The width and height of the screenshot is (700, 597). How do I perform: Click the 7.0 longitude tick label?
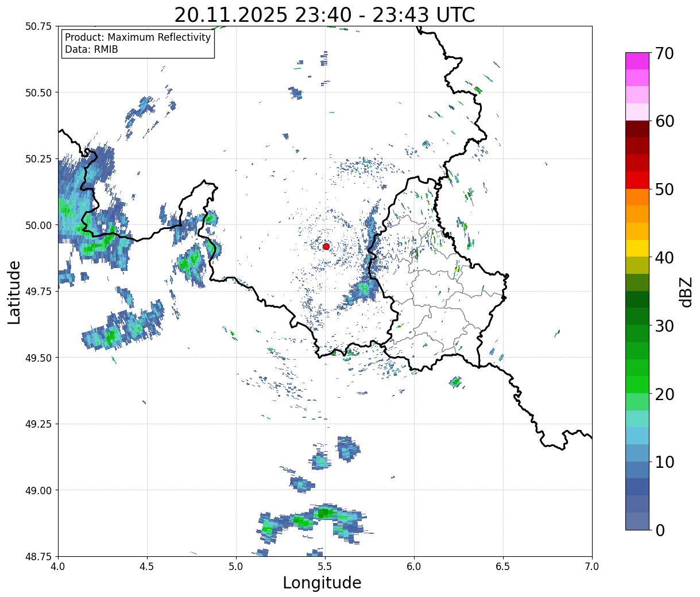(x=591, y=567)
